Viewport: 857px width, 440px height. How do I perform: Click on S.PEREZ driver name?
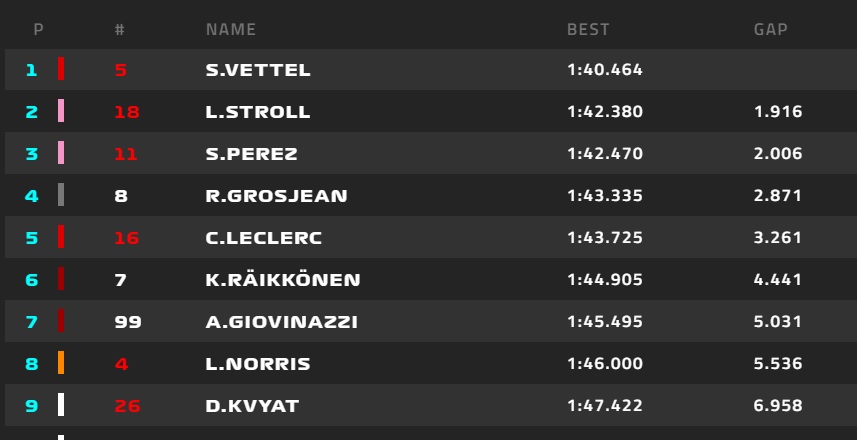(252, 154)
